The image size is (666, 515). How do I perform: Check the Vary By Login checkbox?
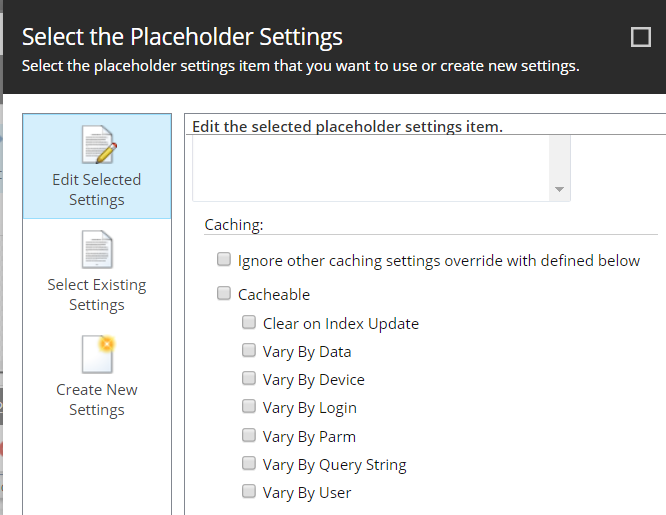click(x=249, y=406)
